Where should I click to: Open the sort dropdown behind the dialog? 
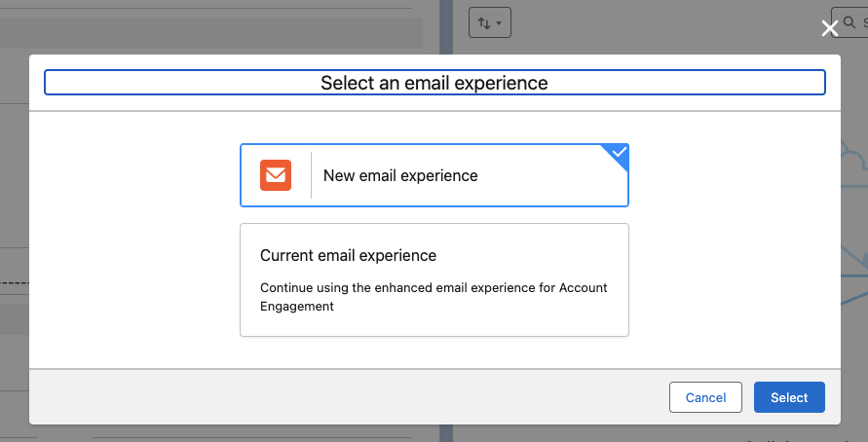click(x=489, y=22)
